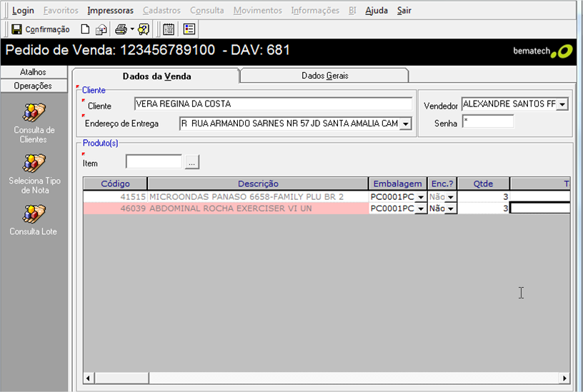Click the active cell after ABDOMINAL quantity

(540, 208)
